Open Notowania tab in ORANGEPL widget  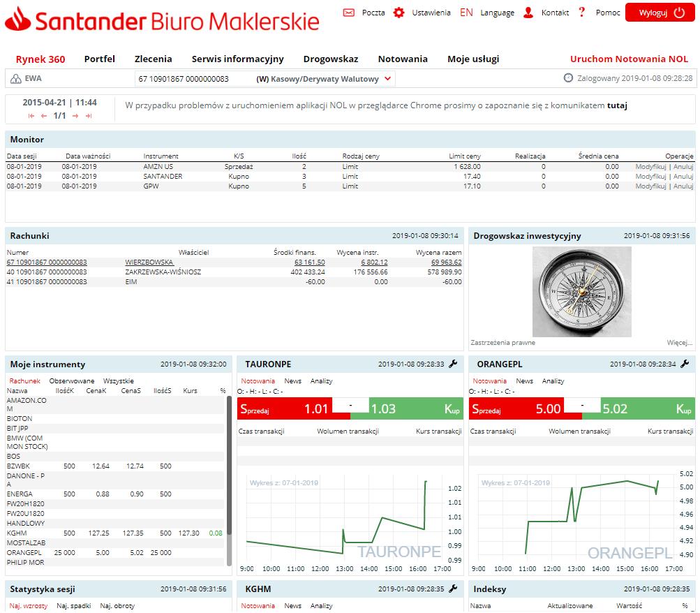click(490, 381)
